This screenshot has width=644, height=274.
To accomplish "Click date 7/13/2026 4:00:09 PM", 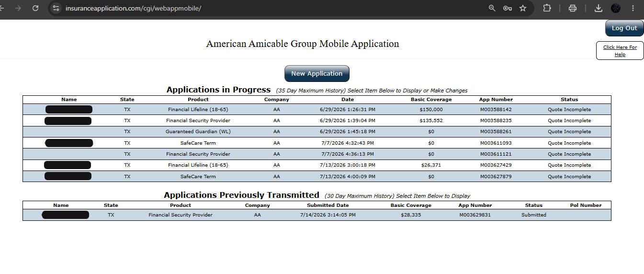I will coord(348,176).
